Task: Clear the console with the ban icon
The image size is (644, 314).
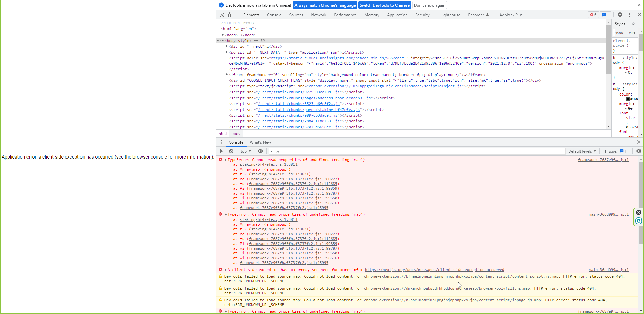Action: click(x=231, y=151)
